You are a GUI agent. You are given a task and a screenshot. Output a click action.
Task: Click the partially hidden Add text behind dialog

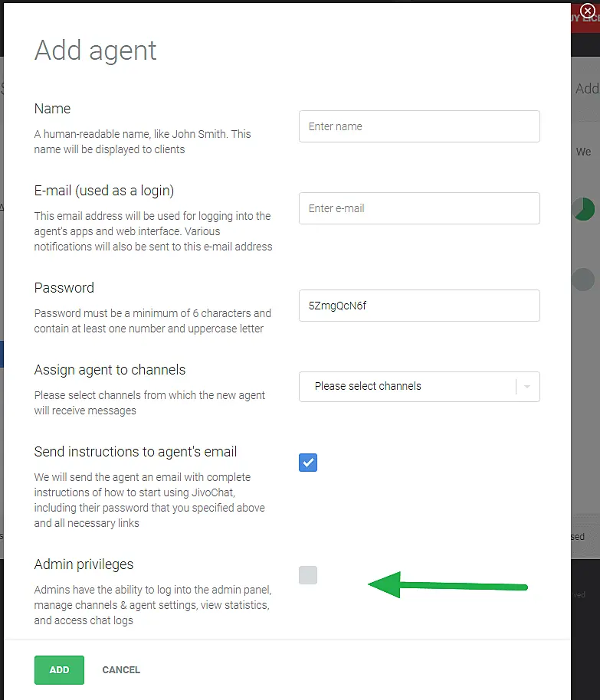[587, 89]
